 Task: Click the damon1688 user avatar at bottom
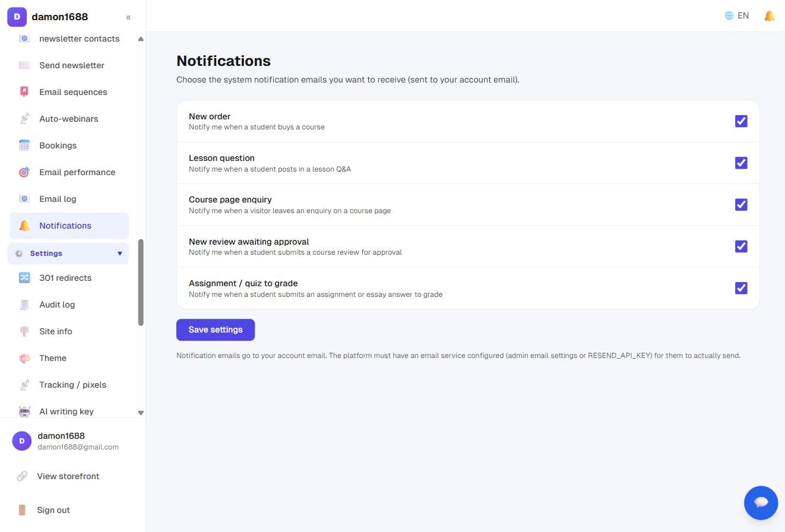(22, 441)
